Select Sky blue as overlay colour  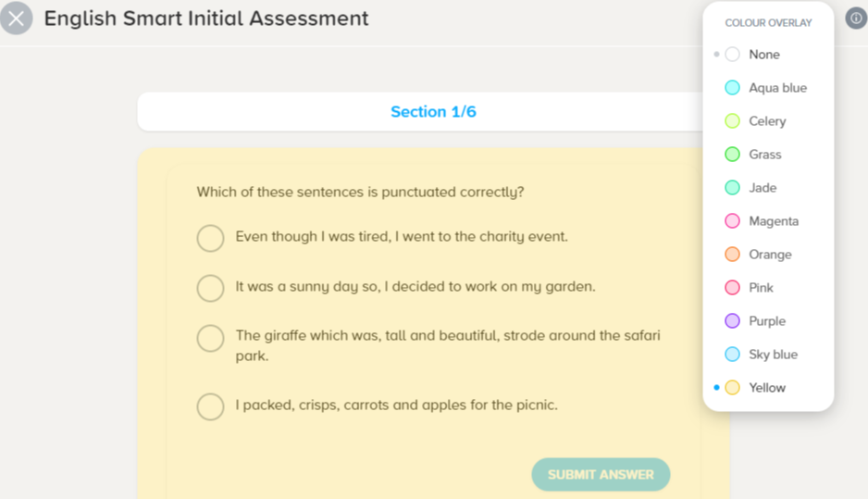click(x=732, y=355)
